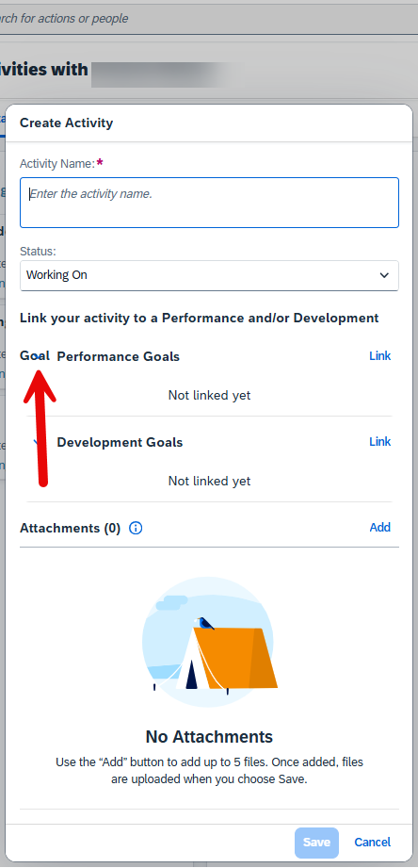The height and width of the screenshot is (868, 418).
Task: Link a Performance Goal
Action: point(379,356)
